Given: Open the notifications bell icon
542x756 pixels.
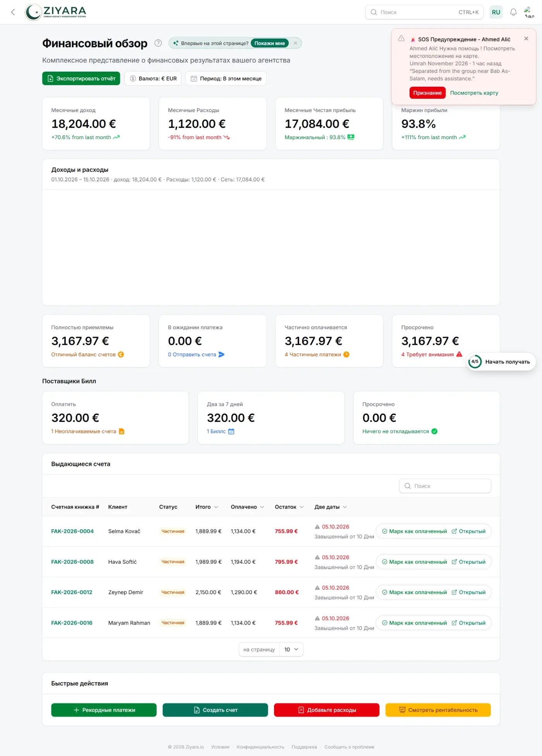Looking at the screenshot, I should coord(513,12).
